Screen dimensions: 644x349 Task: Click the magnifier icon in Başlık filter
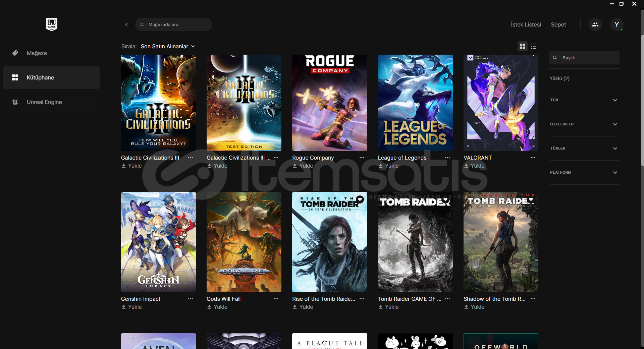555,58
